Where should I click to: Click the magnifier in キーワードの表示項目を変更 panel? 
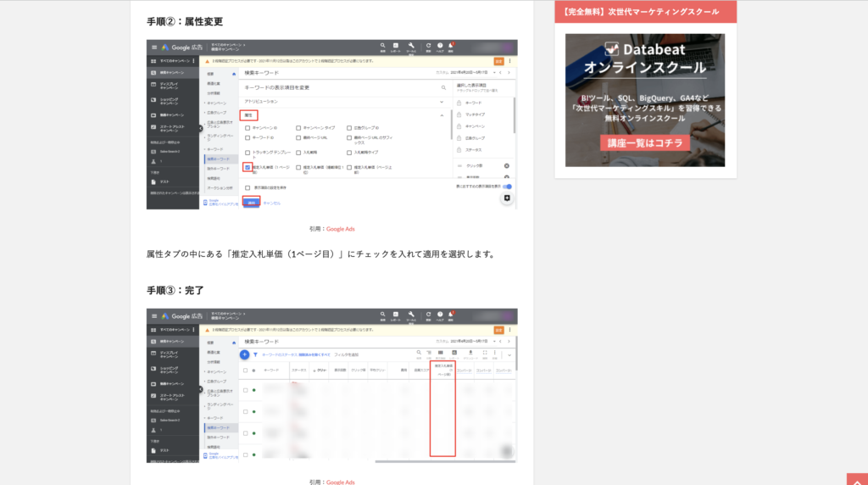click(x=443, y=87)
